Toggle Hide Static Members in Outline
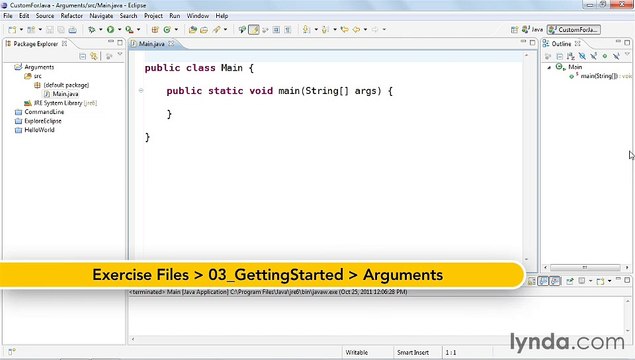The height and width of the screenshot is (360, 635). [594, 56]
